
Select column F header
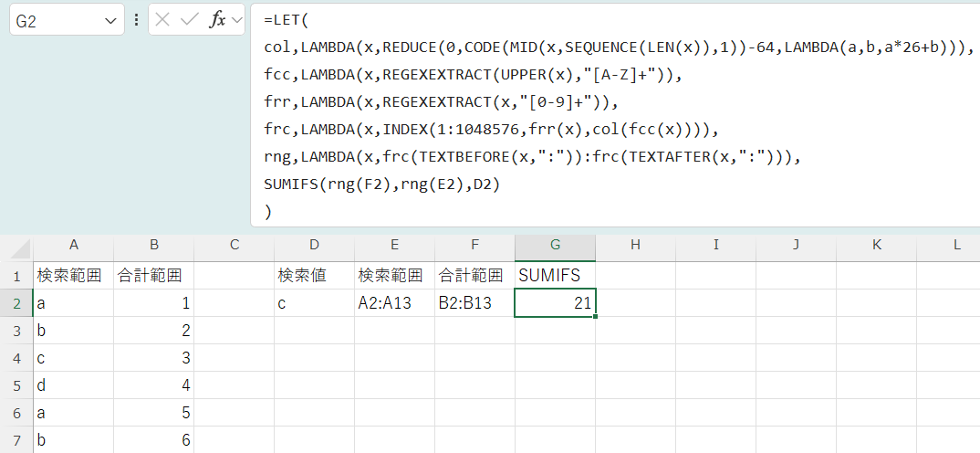click(x=475, y=246)
